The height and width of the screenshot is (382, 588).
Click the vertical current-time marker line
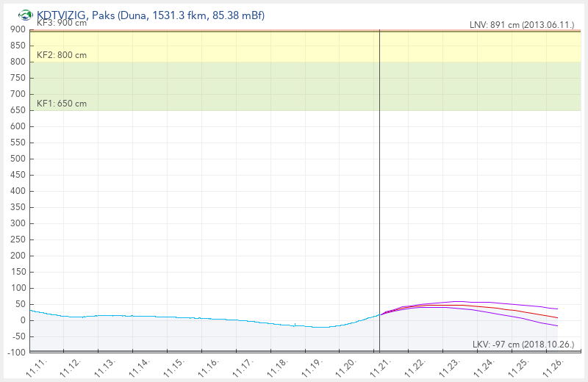click(379, 184)
